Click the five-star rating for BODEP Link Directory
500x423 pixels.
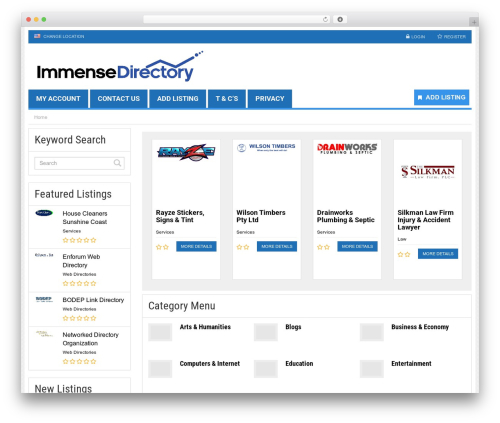point(79,318)
